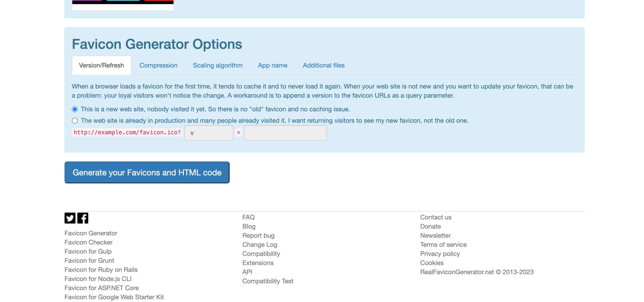Click the API link in footer

pos(247,272)
